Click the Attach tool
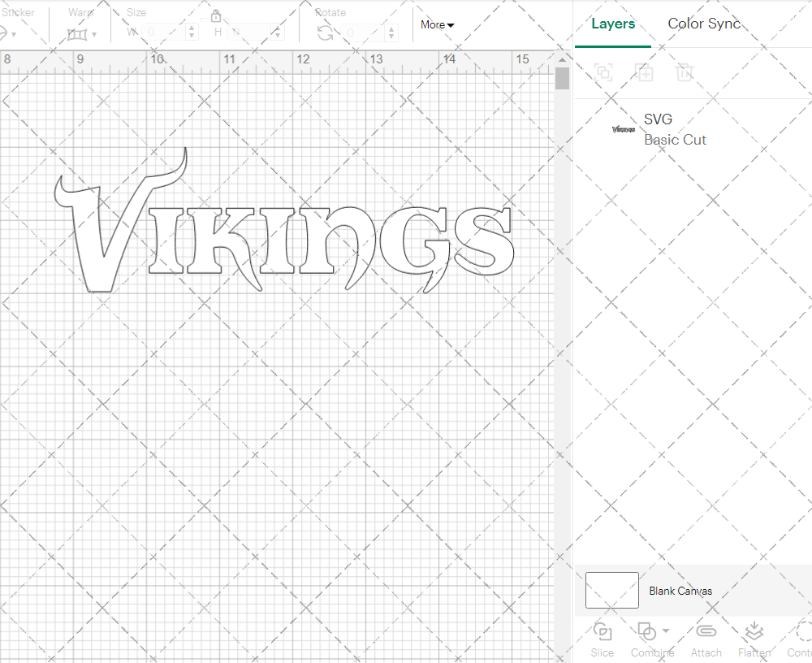Image resolution: width=812 pixels, height=663 pixels. [x=706, y=640]
